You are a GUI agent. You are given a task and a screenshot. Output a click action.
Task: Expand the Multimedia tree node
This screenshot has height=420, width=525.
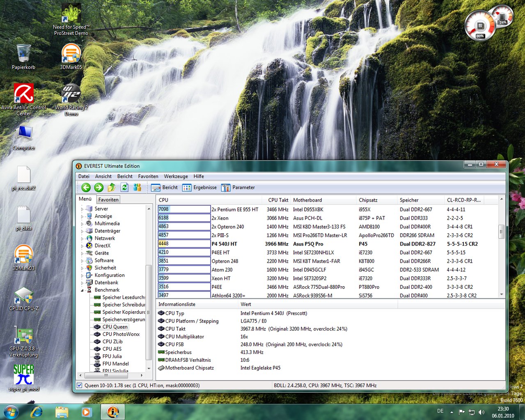pos(82,224)
